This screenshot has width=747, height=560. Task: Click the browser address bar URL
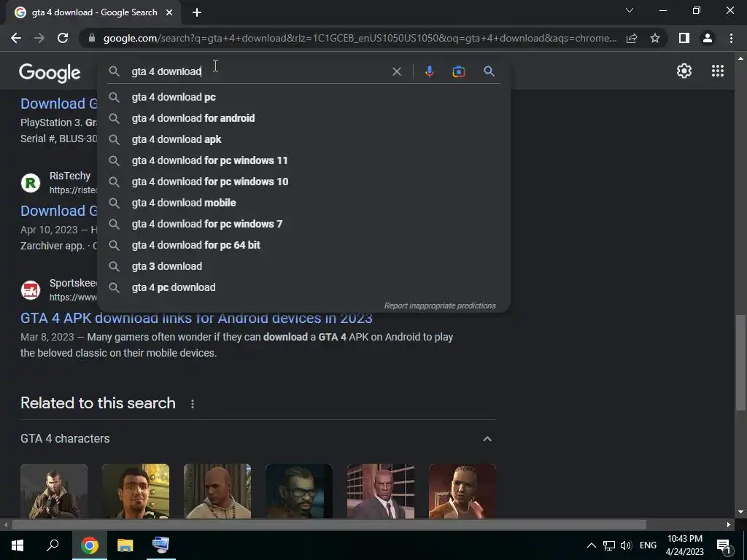coord(360,38)
